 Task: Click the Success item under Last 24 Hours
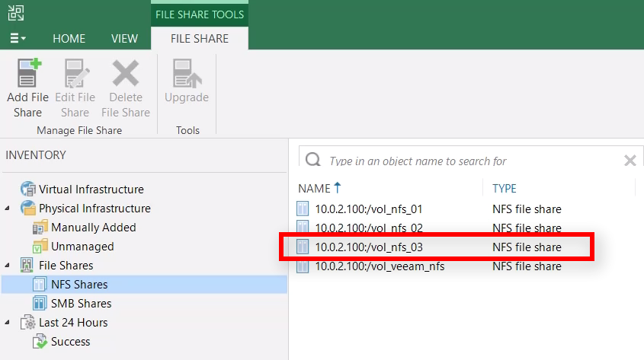pyautogui.click(x=70, y=342)
